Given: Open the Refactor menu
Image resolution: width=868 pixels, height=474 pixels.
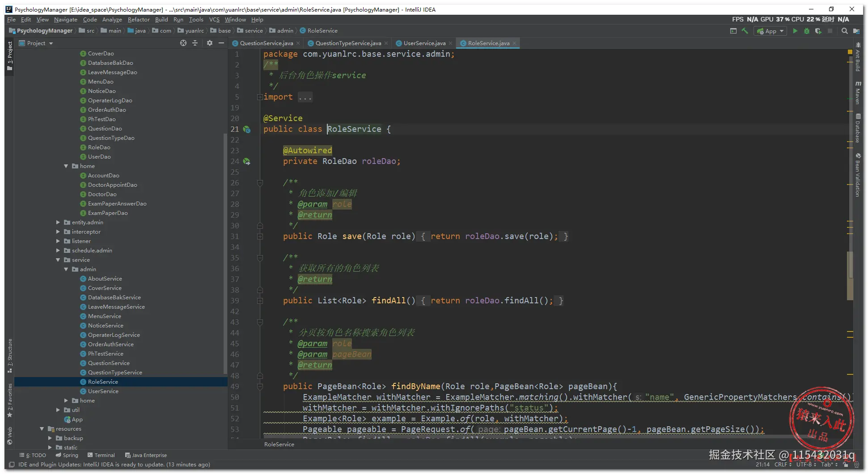Looking at the screenshot, I should tap(139, 20).
